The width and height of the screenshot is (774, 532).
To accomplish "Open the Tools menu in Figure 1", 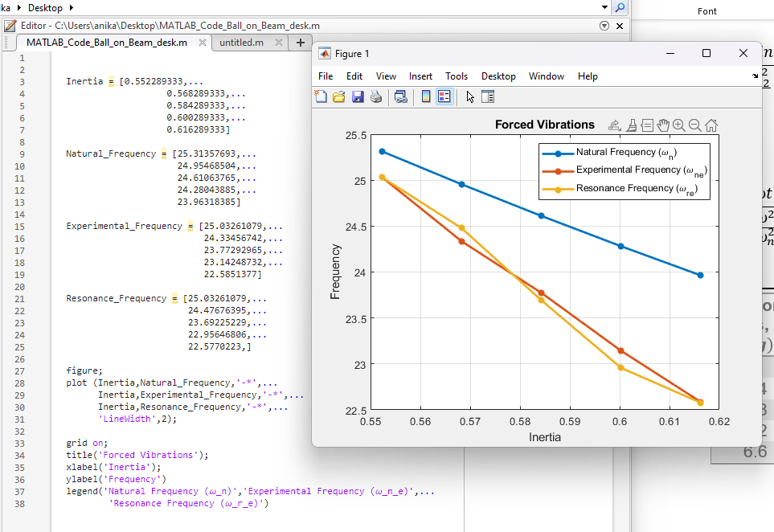I will (457, 76).
